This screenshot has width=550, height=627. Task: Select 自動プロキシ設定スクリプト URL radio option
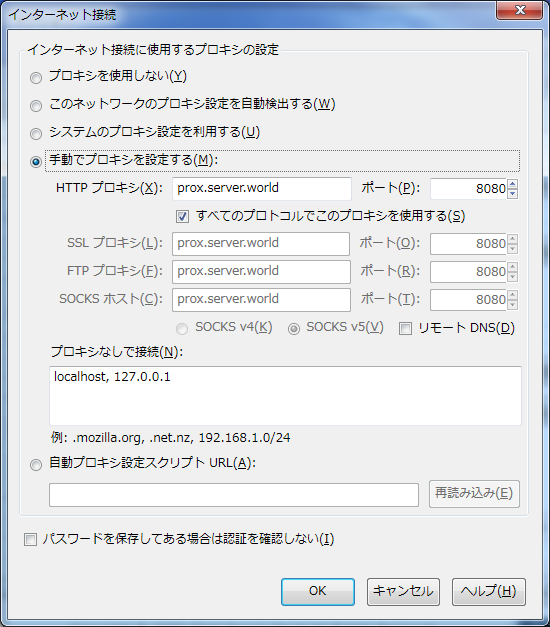coord(36,465)
